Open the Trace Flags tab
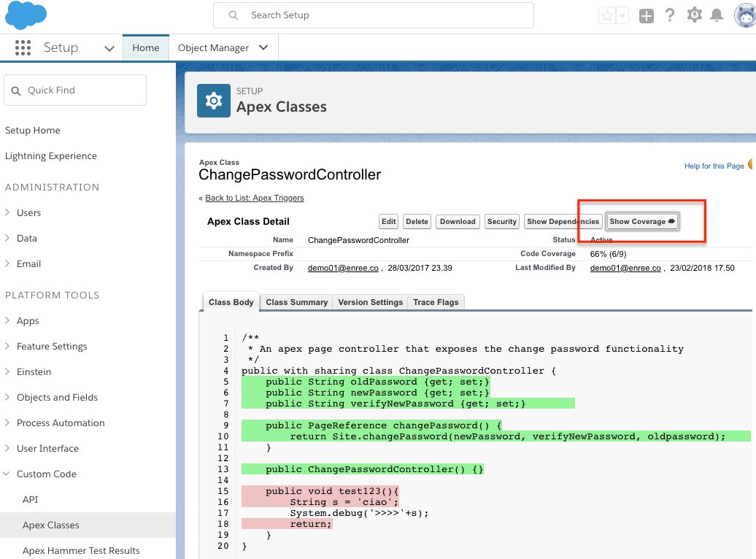Image resolution: width=756 pixels, height=559 pixels. tap(436, 302)
